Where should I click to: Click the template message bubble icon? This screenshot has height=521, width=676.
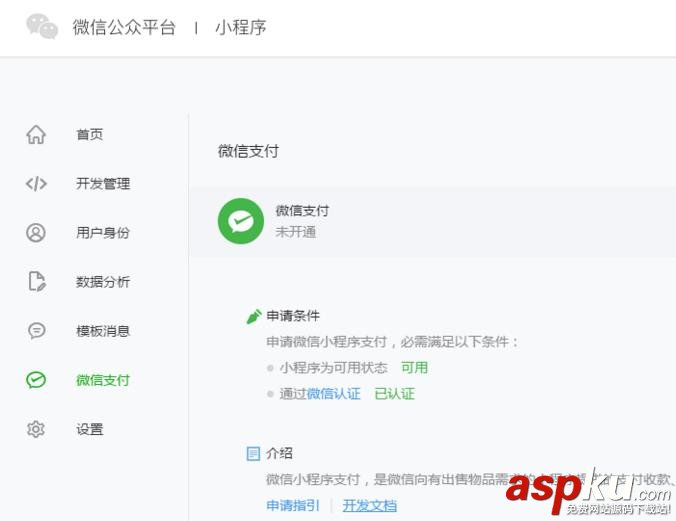click(x=37, y=331)
